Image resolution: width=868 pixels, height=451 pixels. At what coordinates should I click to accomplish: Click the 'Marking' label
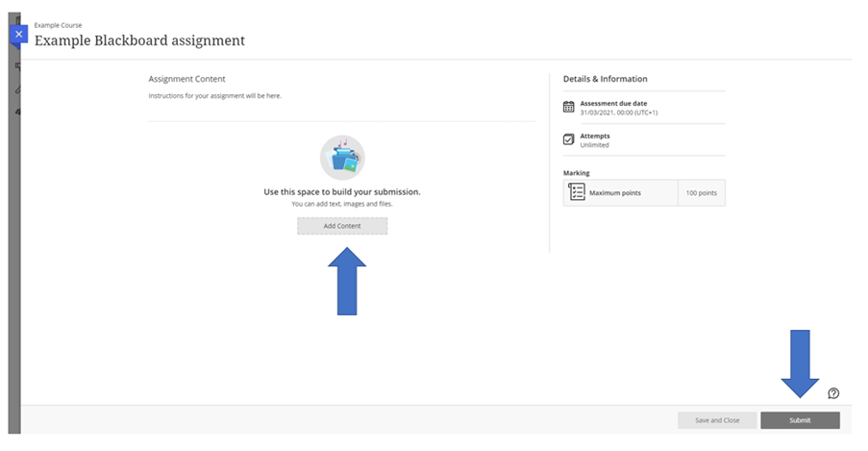coord(577,173)
